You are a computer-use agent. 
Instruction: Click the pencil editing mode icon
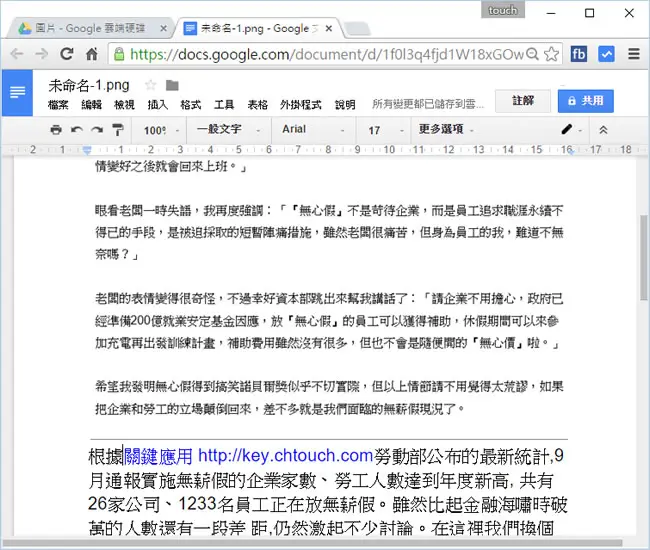click(x=567, y=130)
